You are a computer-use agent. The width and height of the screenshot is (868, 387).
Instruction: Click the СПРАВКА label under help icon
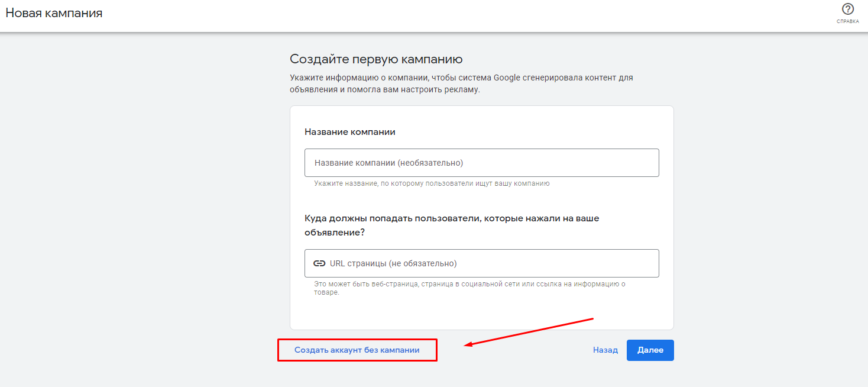coord(847,21)
